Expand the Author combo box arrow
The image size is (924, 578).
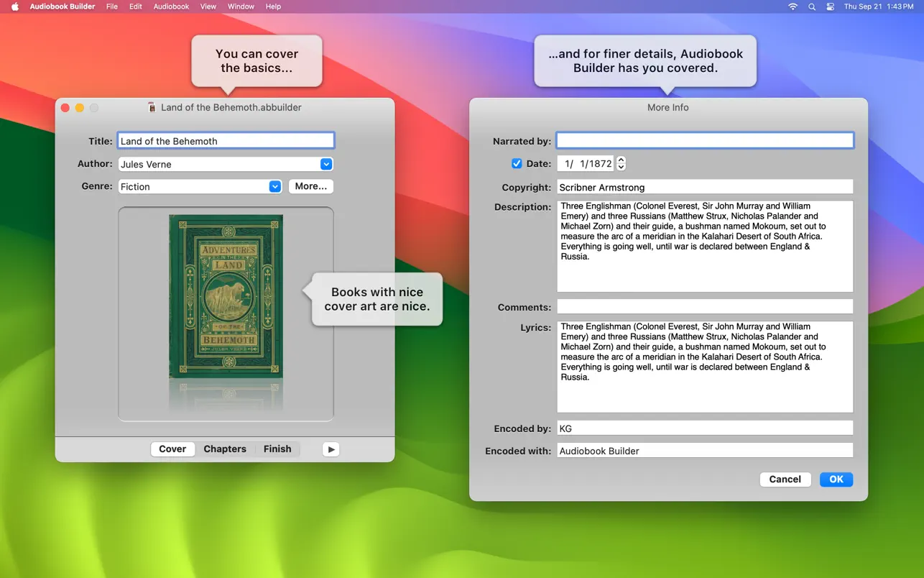pyautogui.click(x=326, y=164)
